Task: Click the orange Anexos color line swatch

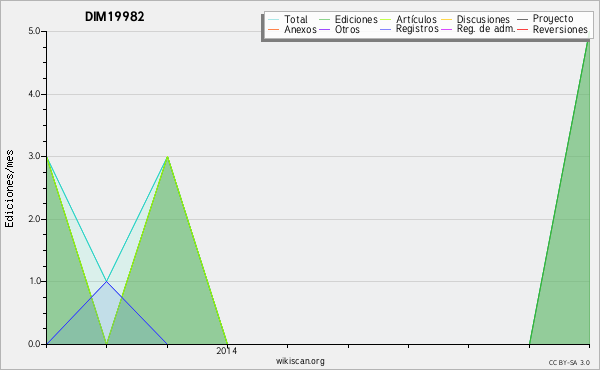Action: pyautogui.click(x=274, y=29)
